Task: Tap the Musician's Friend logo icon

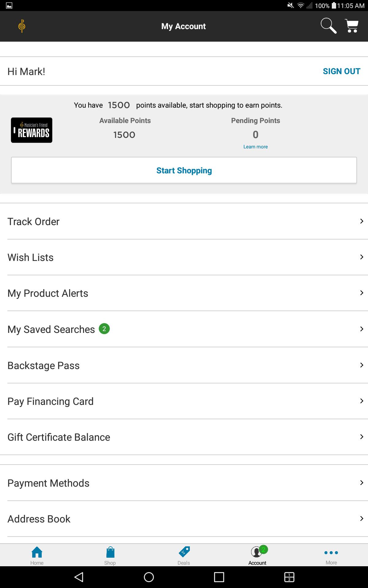Action: (22, 26)
